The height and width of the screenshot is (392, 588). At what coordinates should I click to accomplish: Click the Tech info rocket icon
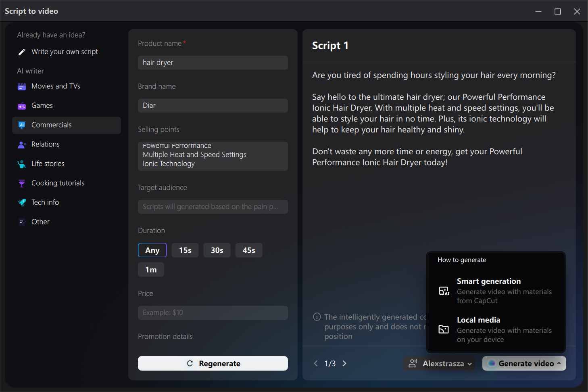click(21, 202)
